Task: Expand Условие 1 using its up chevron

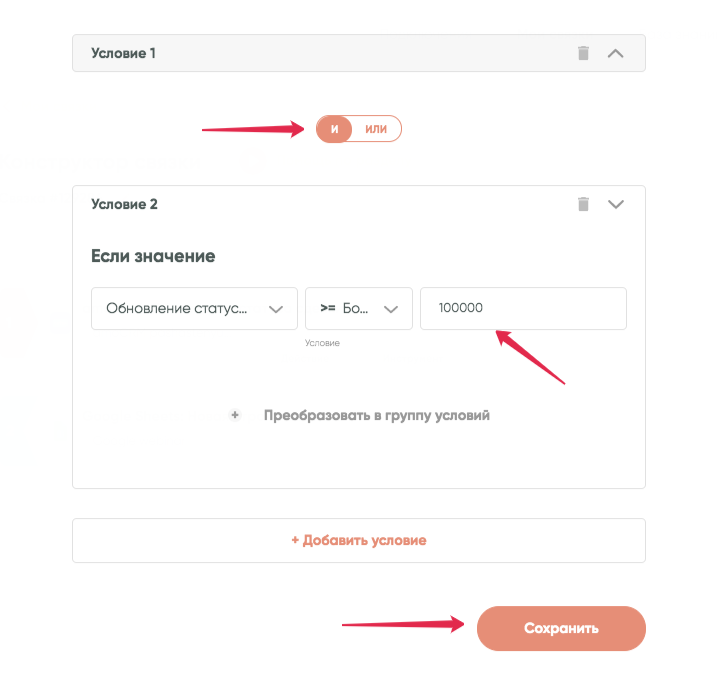Action: pyautogui.click(x=616, y=53)
